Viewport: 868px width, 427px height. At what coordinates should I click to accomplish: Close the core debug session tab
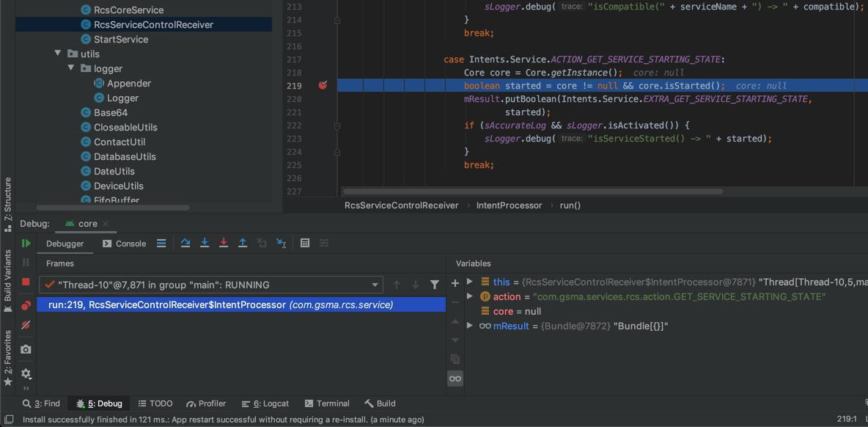pos(106,224)
